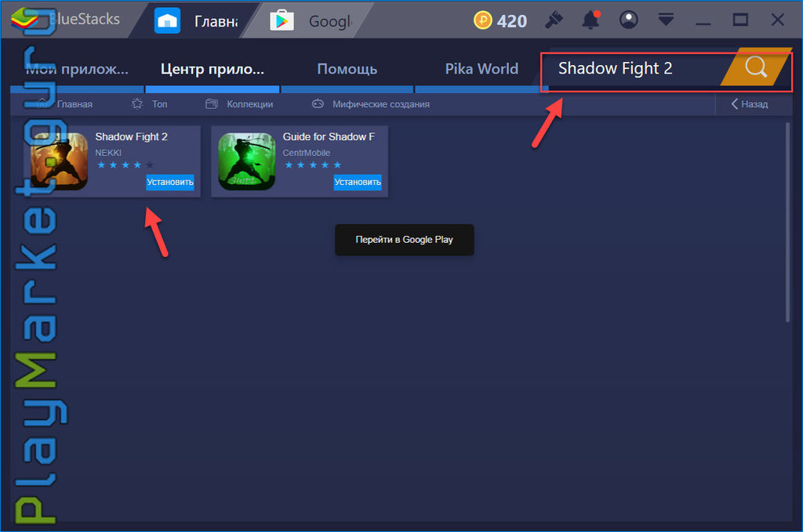Viewport: 803px width, 532px height.
Task: Close the BlueStacks window
Action: (777, 20)
